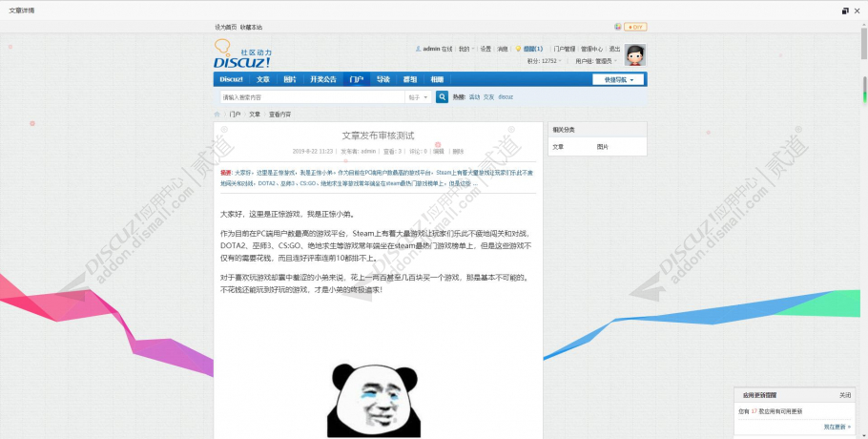Click the search content input field
The width and height of the screenshot is (868, 439).
click(312, 97)
